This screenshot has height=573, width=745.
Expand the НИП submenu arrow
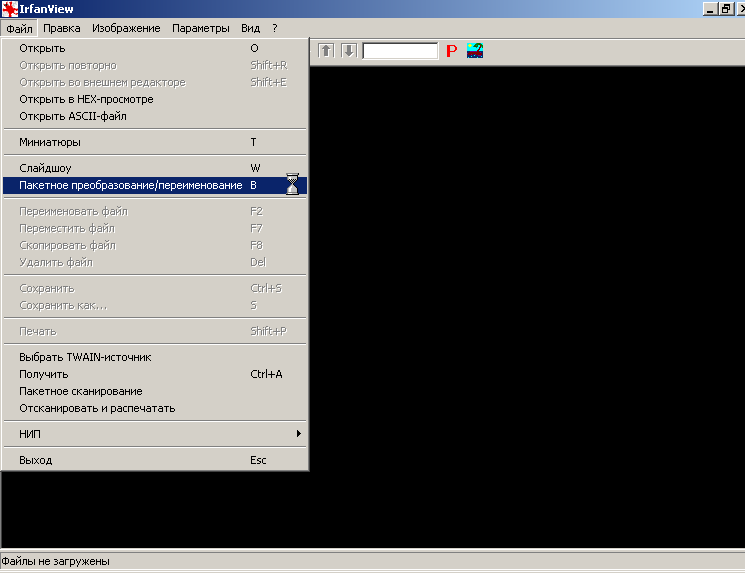point(298,434)
